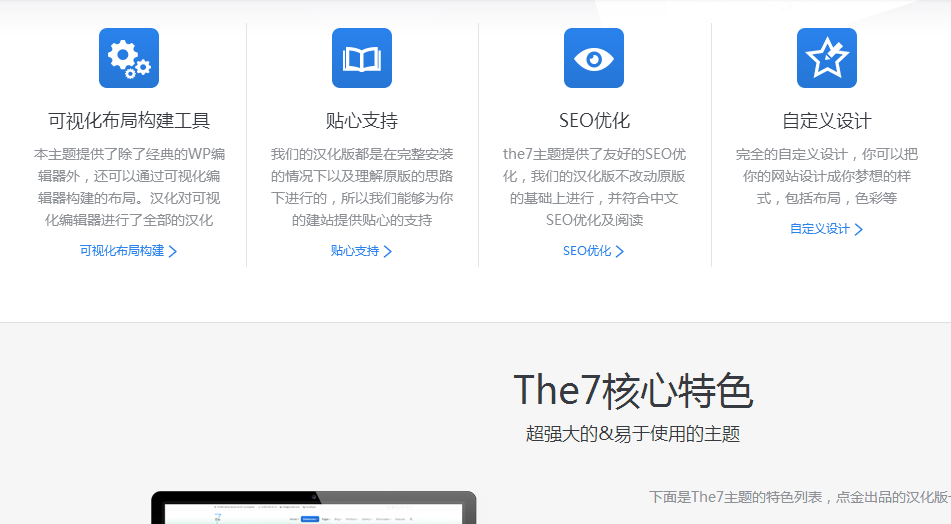Click the 自定义设计 heading text
This screenshot has width=951, height=524.
(x=827, y=121)
